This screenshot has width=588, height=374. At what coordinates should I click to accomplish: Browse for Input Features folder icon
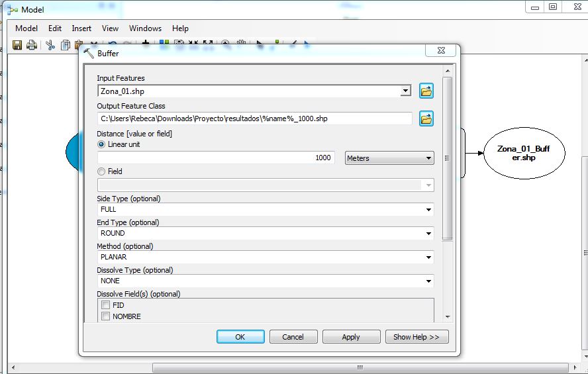point(426,91)
